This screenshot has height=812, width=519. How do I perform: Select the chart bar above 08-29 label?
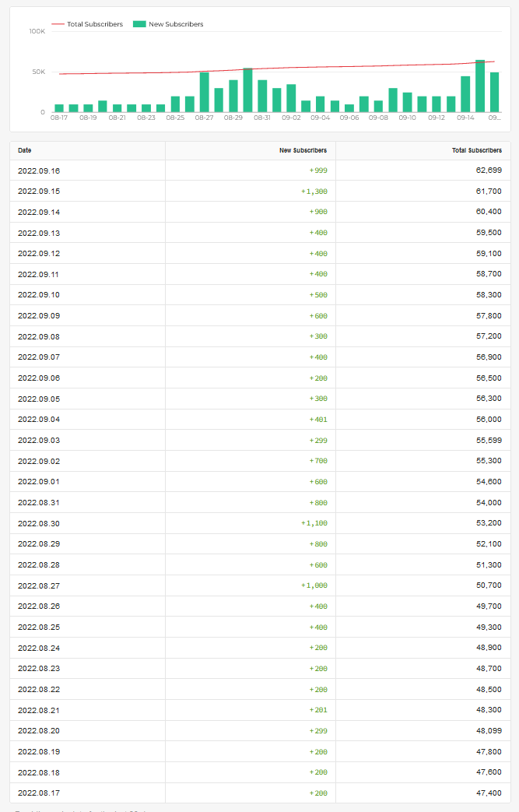[x=233, y=96]
